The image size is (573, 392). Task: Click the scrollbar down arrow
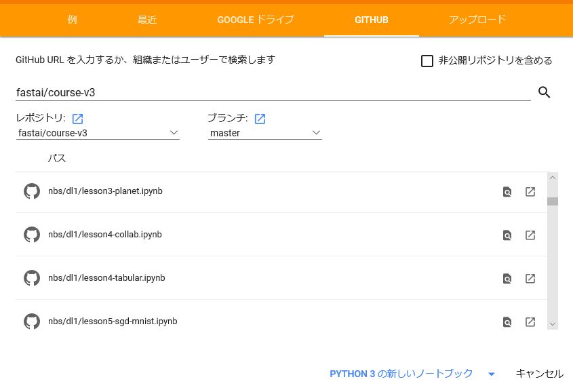(x=553, y=324)
